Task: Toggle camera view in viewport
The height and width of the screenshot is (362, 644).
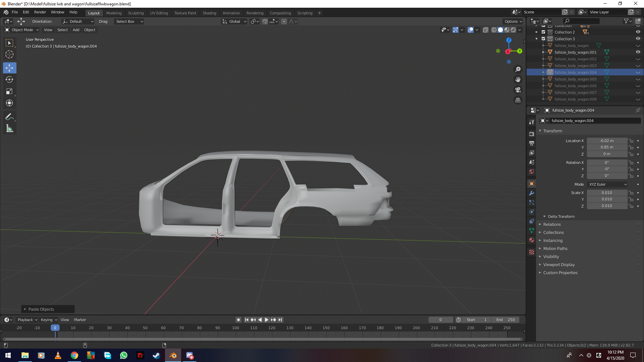Action: pyautogui.click(x=518, y=90)
